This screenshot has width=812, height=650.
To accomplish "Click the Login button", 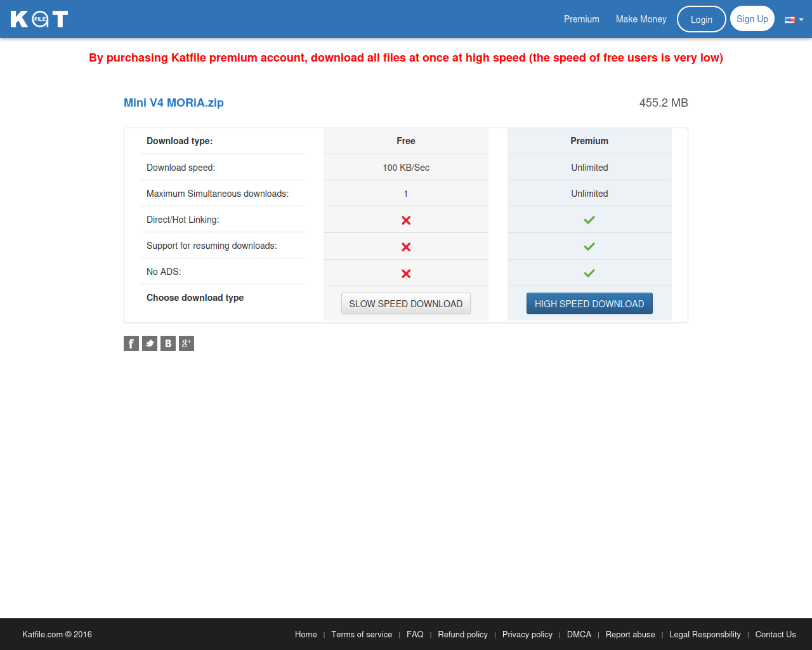I will pos(702,19).
